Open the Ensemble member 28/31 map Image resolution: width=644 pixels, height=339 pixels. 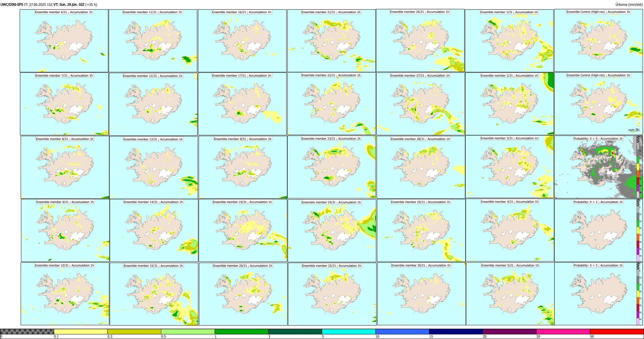421,167
